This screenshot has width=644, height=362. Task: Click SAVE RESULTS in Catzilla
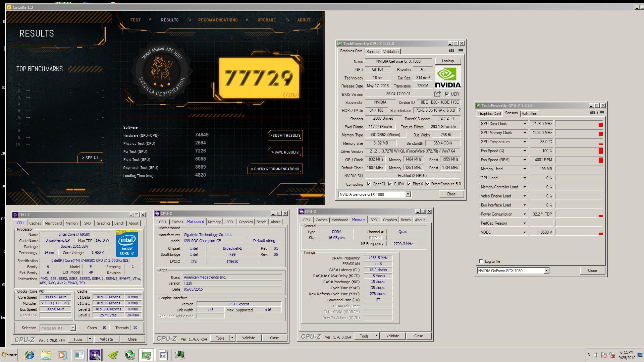285,152
